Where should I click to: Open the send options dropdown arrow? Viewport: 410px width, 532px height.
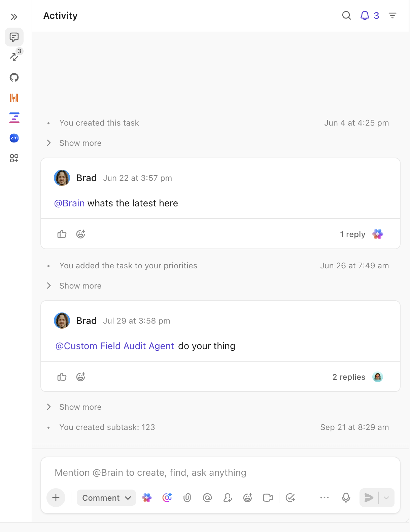click(x=386, y=498)
